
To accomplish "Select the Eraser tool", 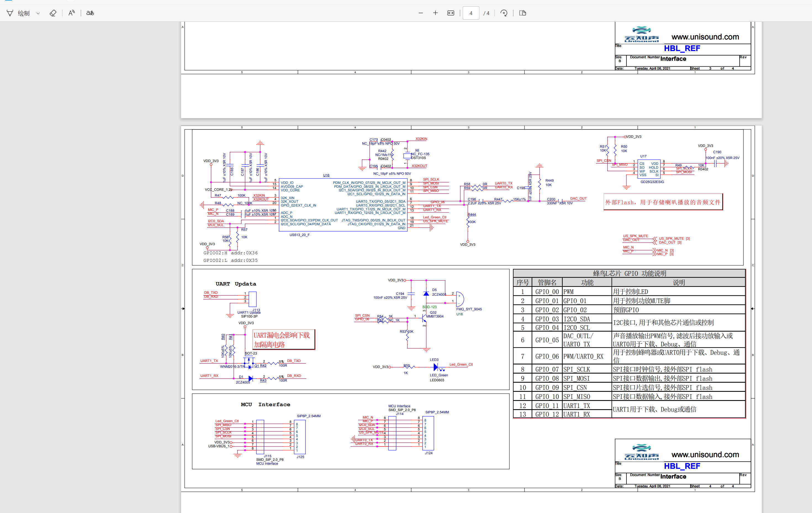I will [x=53, y=13].
